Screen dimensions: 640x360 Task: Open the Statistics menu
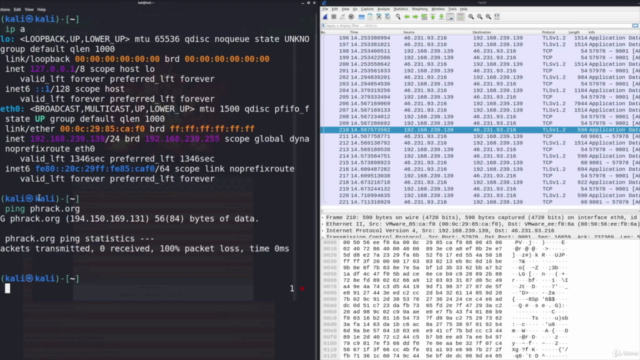pyautogui.click(x=400, y=9)
